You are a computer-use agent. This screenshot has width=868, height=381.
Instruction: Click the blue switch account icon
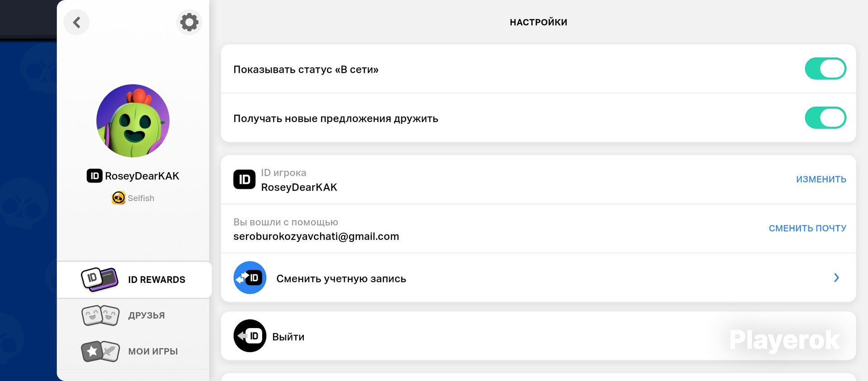tap(250, 278)
